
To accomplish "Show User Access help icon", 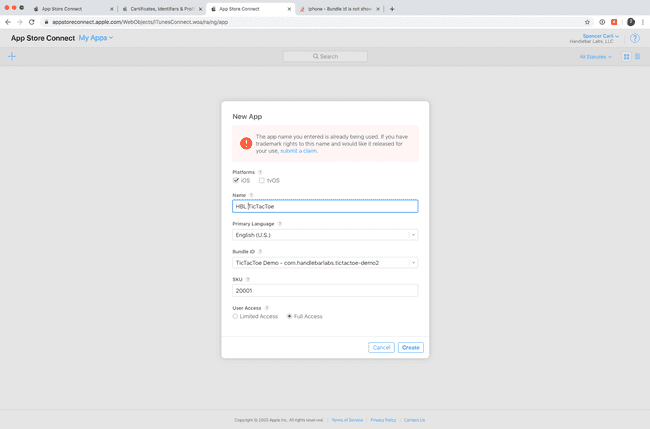I will pyautogui.click(x=267, y=308).
